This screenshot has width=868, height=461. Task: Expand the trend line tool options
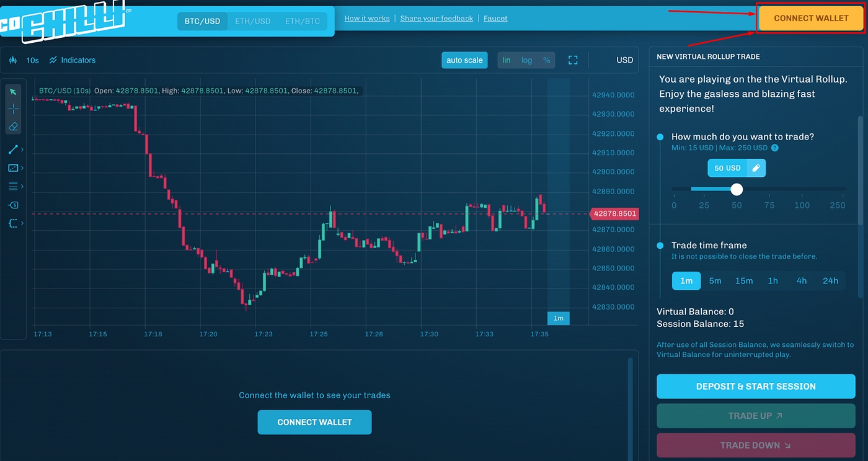click(22, 150)
